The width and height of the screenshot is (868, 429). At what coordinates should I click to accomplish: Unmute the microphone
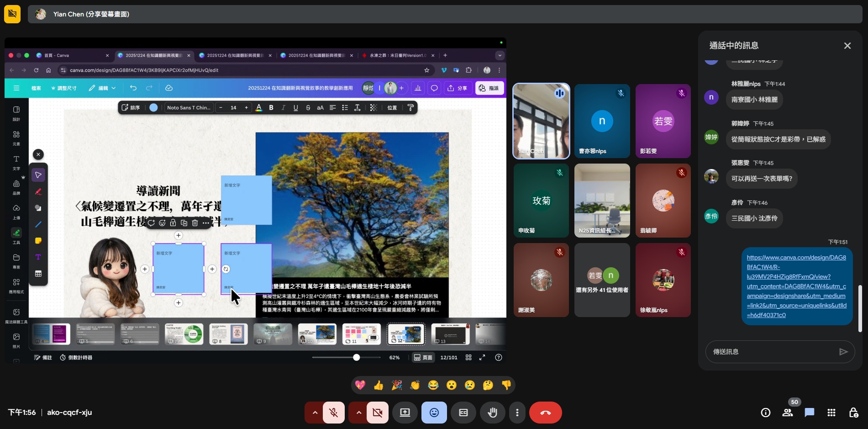334,413
